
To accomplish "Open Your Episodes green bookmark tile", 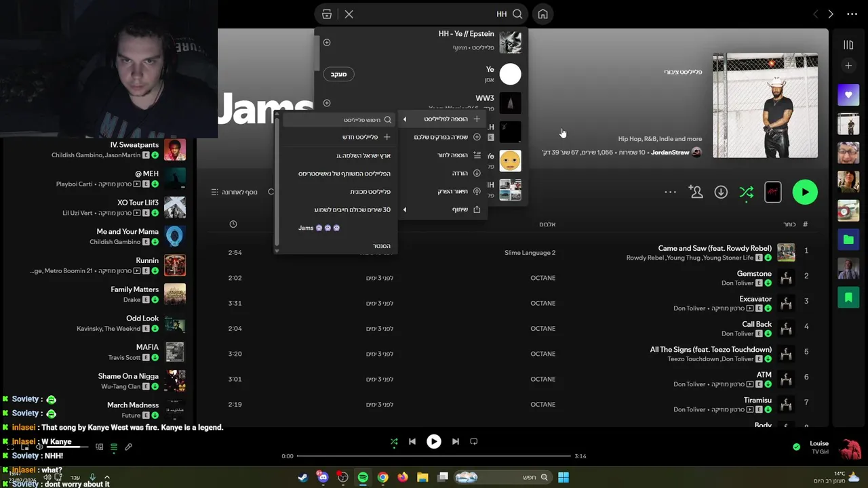I will [x=848, y=297].
